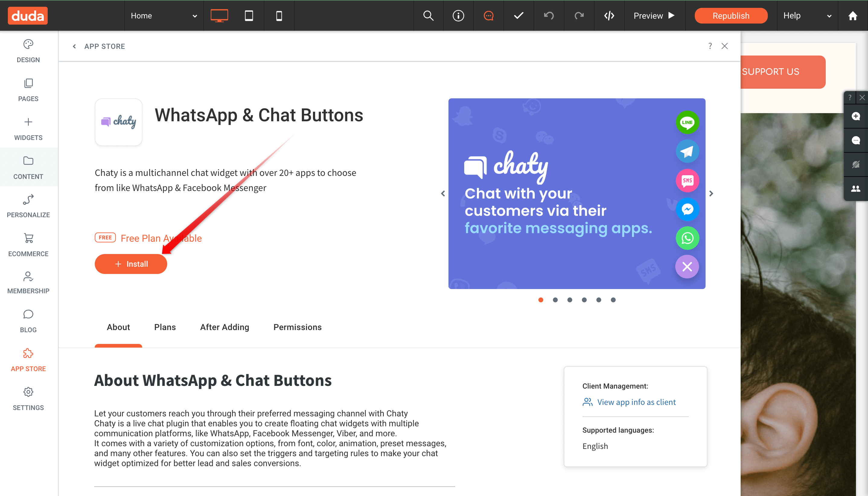Image resolution: width=868 pixels, height=496 pixels.
Task: Undo the last action
Action: (x=549, y=16)
